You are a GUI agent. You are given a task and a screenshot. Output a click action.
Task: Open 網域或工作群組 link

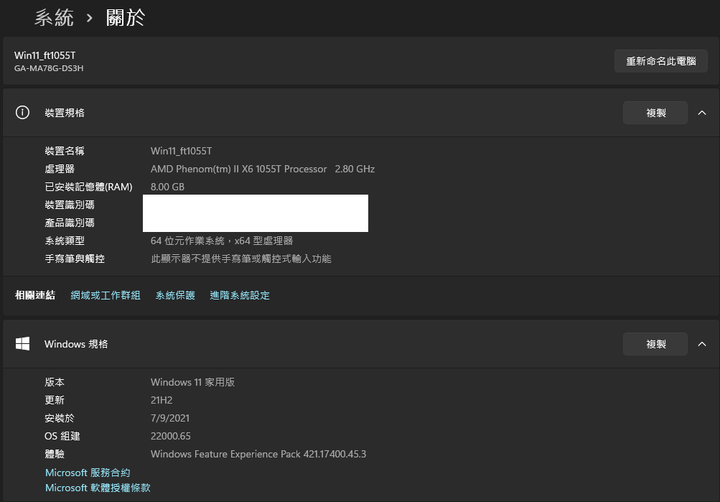tap(106, 295)
